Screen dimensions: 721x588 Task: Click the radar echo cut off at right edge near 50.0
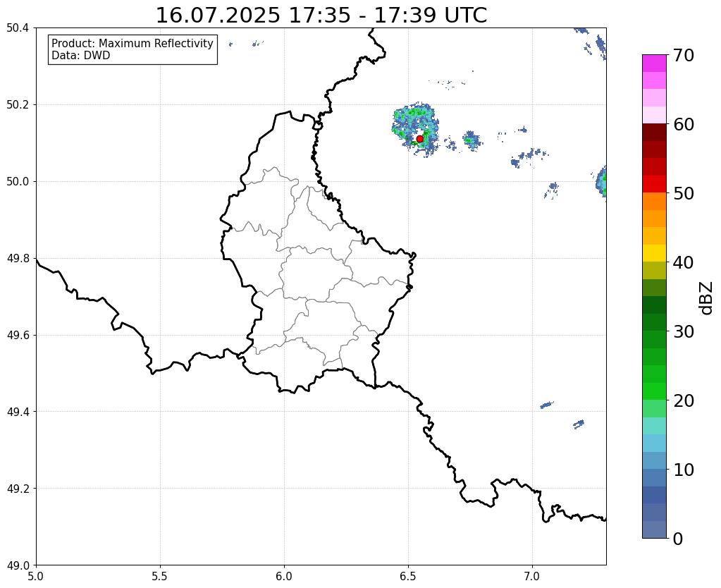click(x=601, y=182)
